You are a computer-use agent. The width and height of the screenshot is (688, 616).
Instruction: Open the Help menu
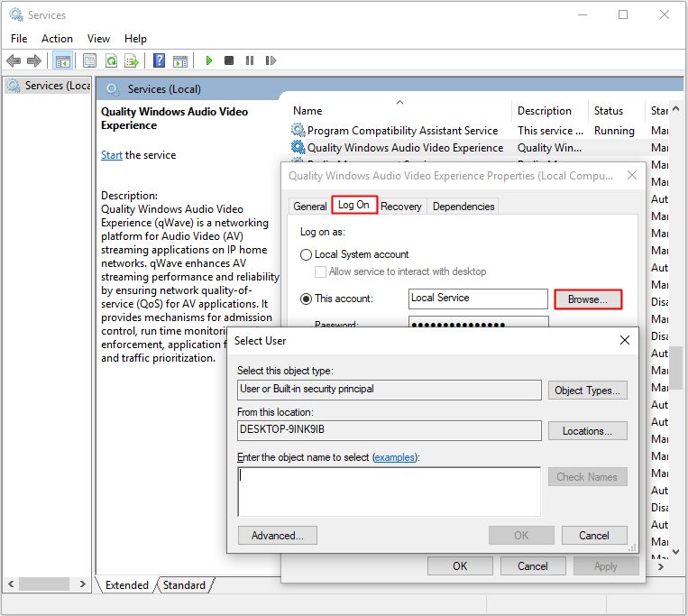point(135,39)
